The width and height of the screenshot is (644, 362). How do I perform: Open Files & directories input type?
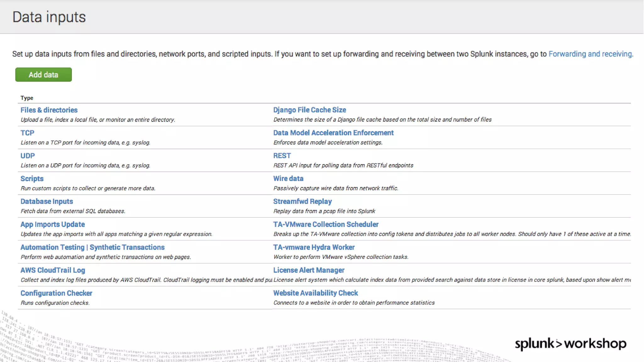[49, 110]
